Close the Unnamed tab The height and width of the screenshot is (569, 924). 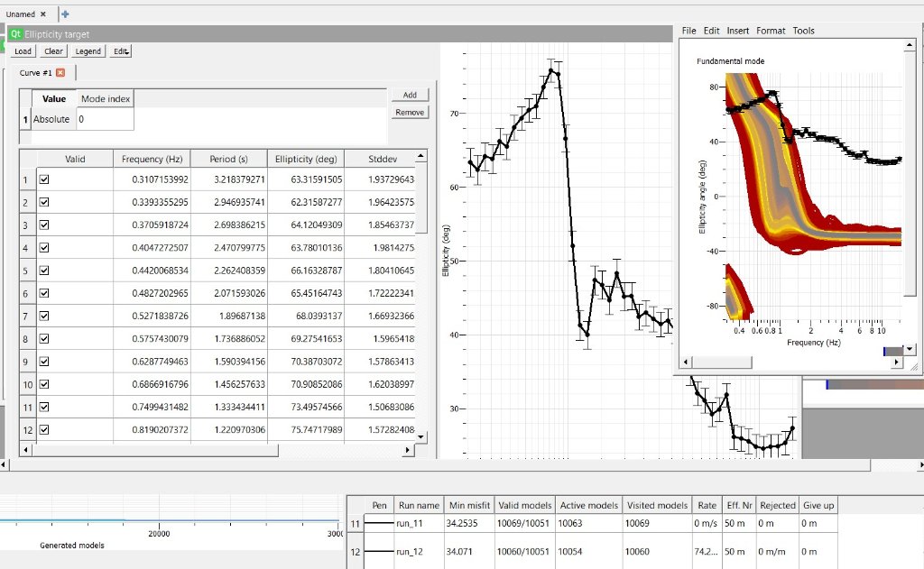pos(42,14)
